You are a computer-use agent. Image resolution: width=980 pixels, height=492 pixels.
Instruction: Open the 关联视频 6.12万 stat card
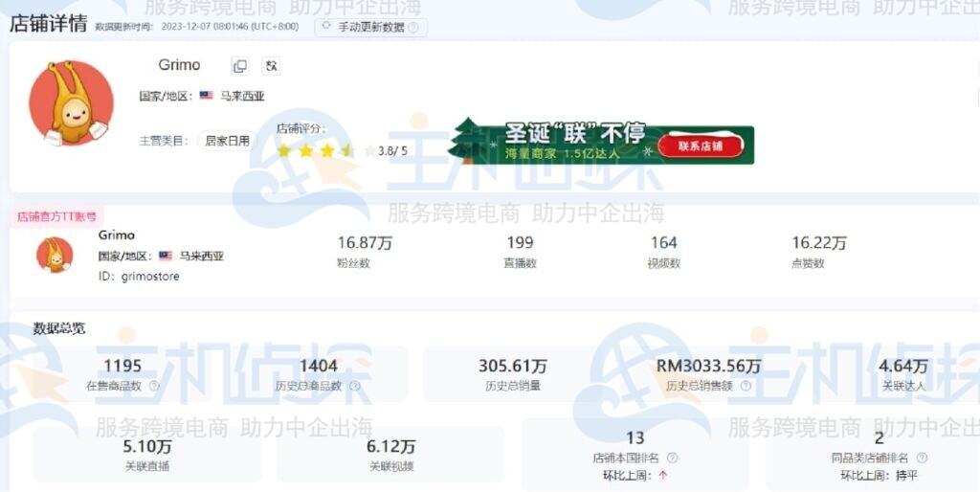click(x=390, y=455)
